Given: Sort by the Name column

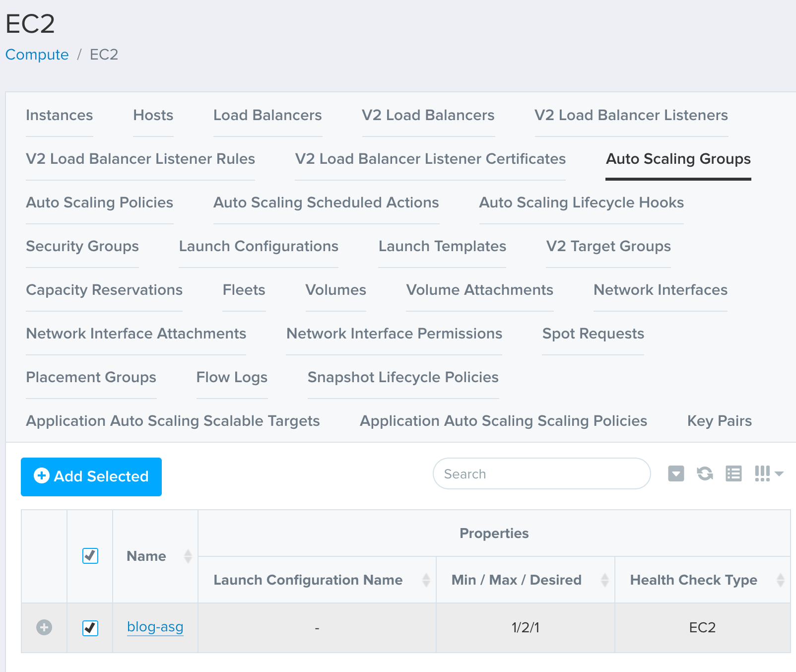Looking at the screenshot, I should click(155, 556).
